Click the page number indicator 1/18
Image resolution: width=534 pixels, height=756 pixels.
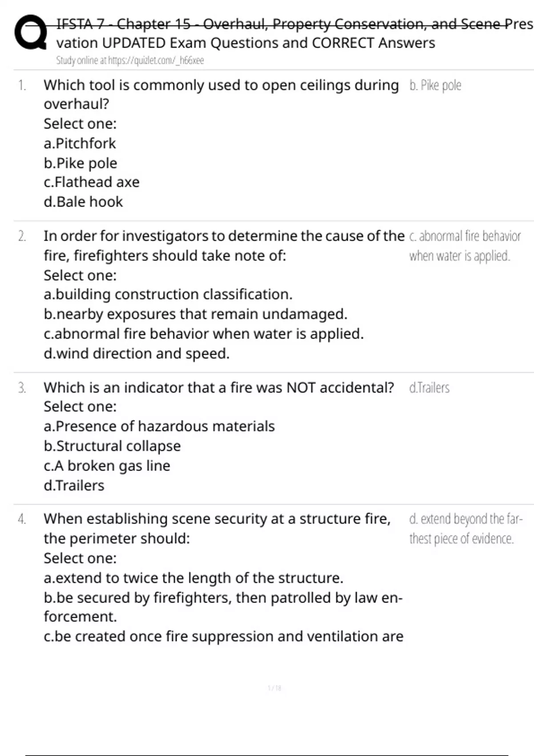[x=275, y=688]
